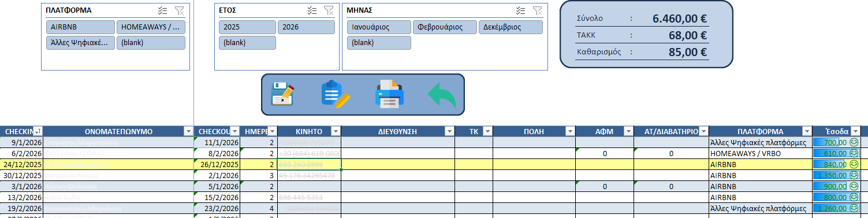Clear filter on ΠΛΑΤΦΟΡΜΑ slicer

point(179,10)
